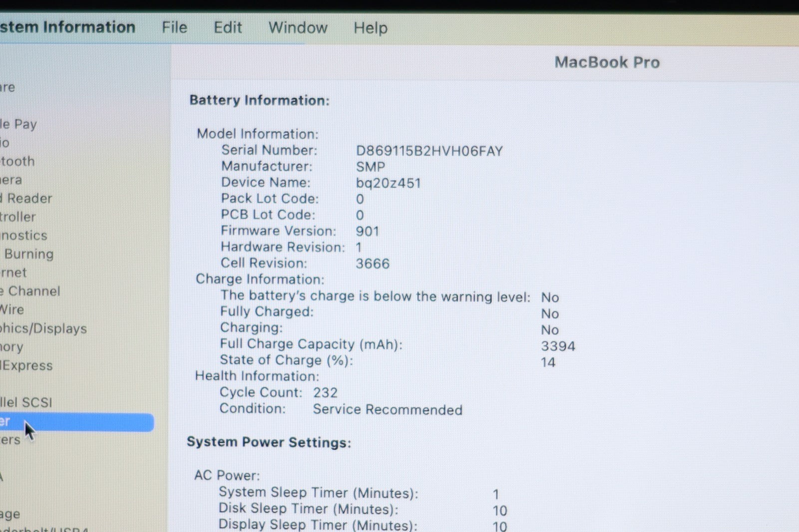Screen dimensions: 799x532
Task: Select the Controller sidebar item
Action: pyautogui.click(x=18, y=217)
